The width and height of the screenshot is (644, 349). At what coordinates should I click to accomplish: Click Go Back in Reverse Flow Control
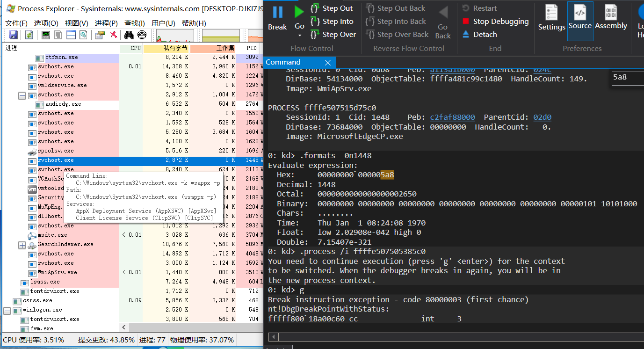pos(443,22)
